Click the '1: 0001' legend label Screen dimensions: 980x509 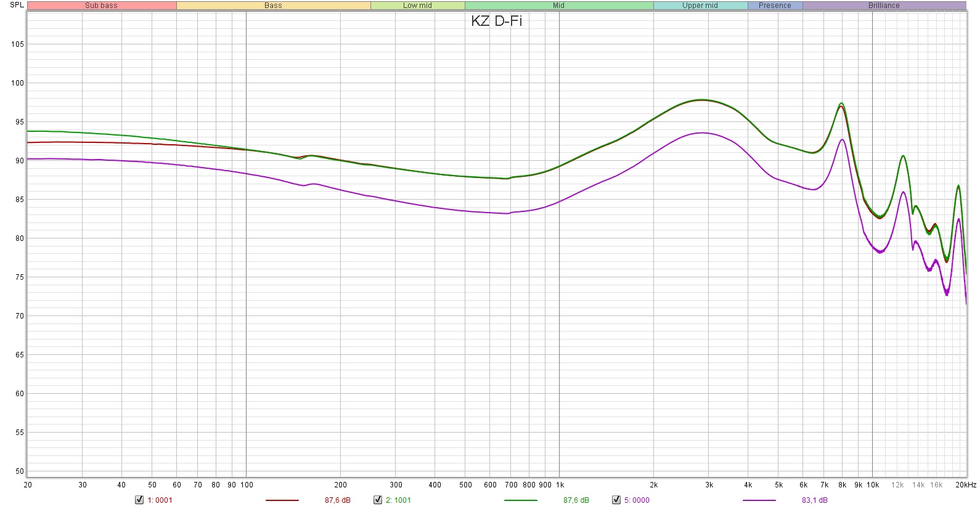(x=160, y=500)
